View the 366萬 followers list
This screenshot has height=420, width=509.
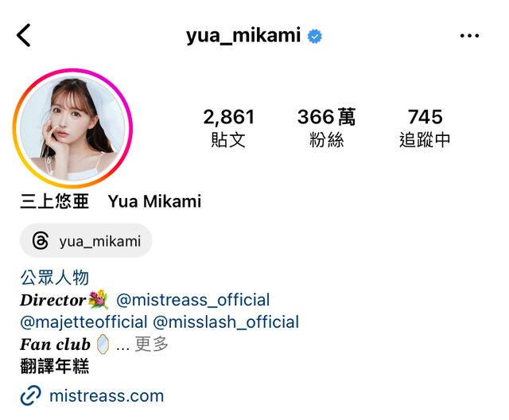326,127
